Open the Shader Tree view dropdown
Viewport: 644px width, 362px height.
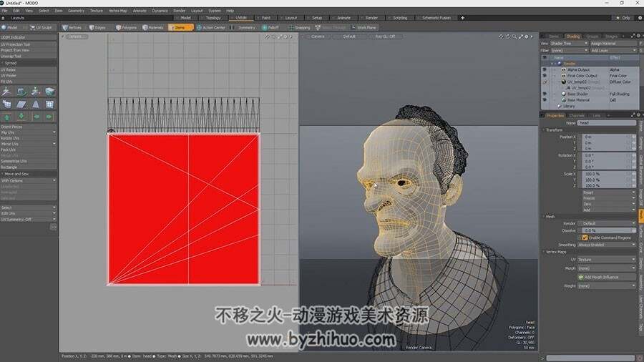coord(569,43)
